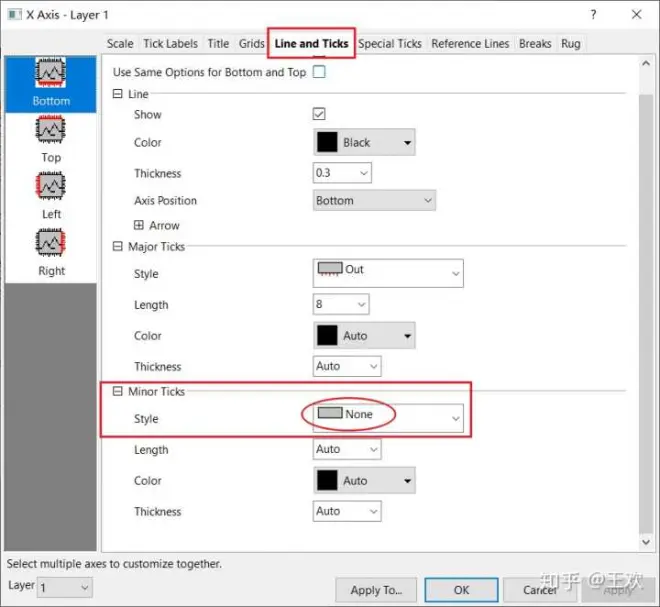
Task: Click the Origin dialog title icon
Action: 14,15
